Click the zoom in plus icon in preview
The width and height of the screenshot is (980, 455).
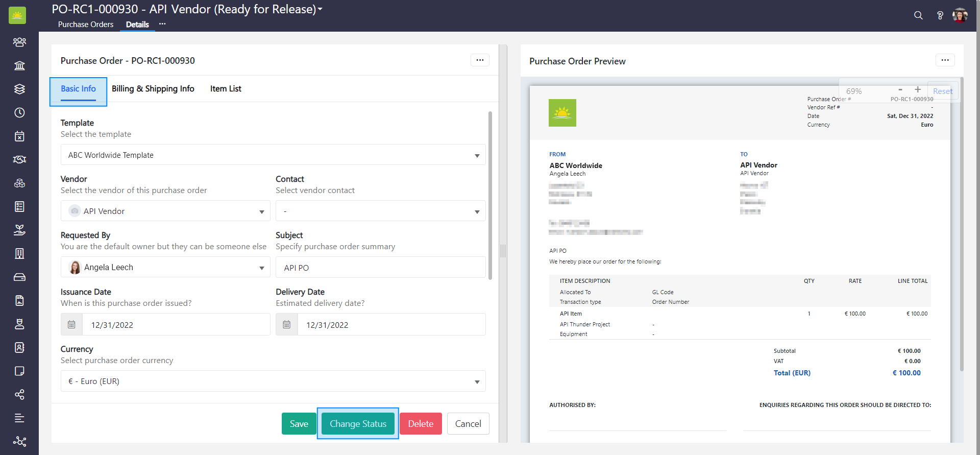click(x=917, y=90)
